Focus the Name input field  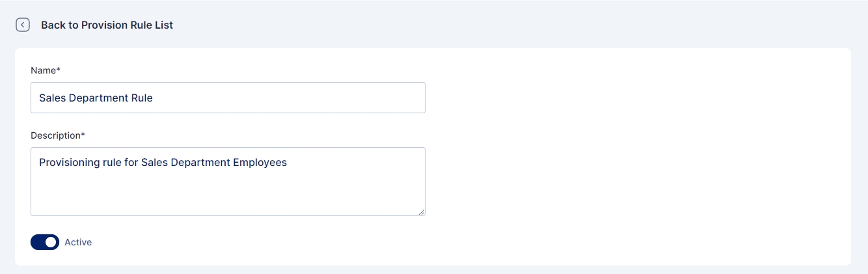pos(228,98)
